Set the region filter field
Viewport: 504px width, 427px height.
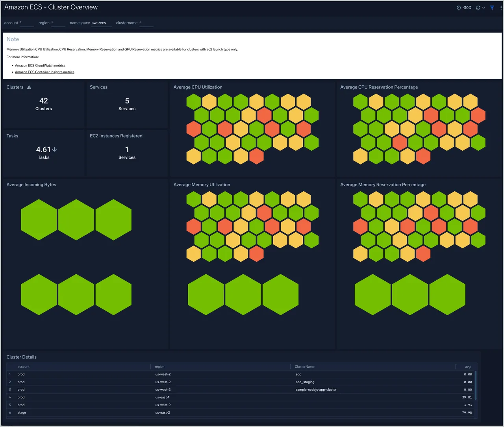pyautogui.click(x=58, y=23)
